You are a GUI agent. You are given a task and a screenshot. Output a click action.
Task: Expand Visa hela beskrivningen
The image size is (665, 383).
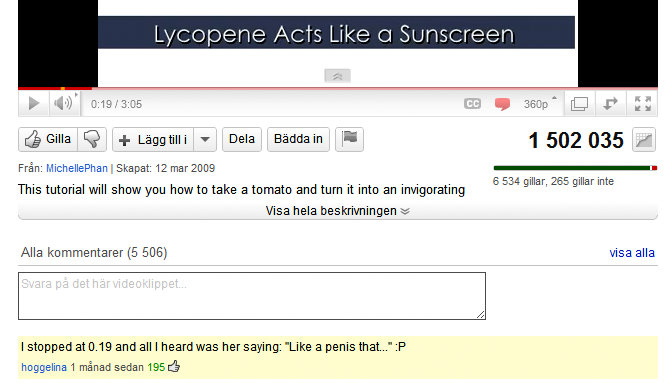click(x=338, y=211)
